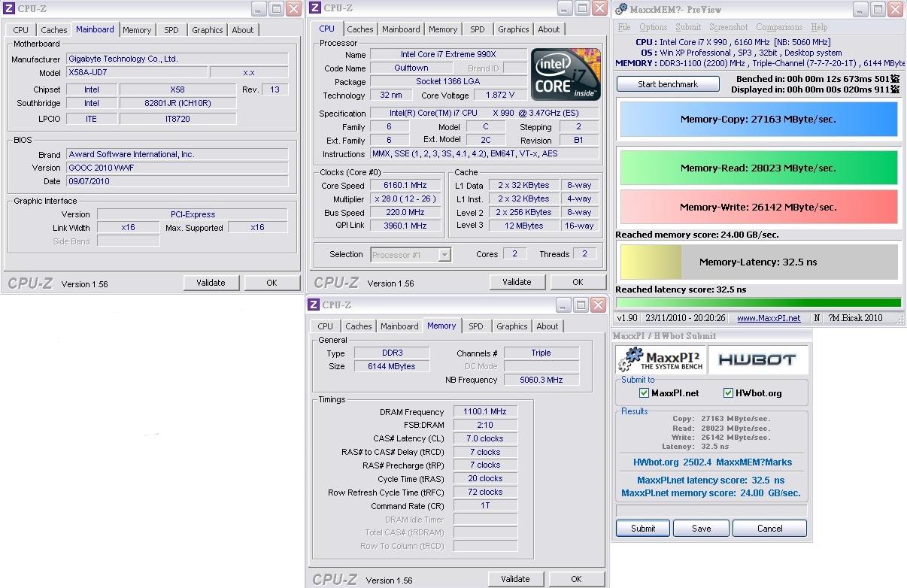Click Validate in motherboard info window
Screen dimensions: 907x588
(211, 283)
